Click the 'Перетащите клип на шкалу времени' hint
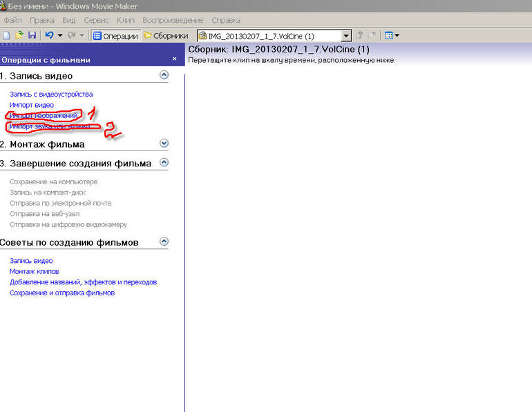Image resolution: width=532 pixels, height=412 pixels. point(292,60)
